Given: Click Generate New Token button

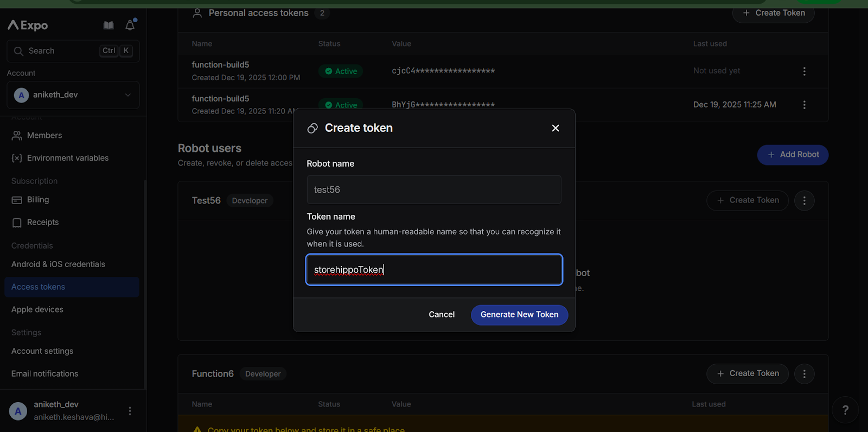Looking at the screenshot, I should pos(519,315).
